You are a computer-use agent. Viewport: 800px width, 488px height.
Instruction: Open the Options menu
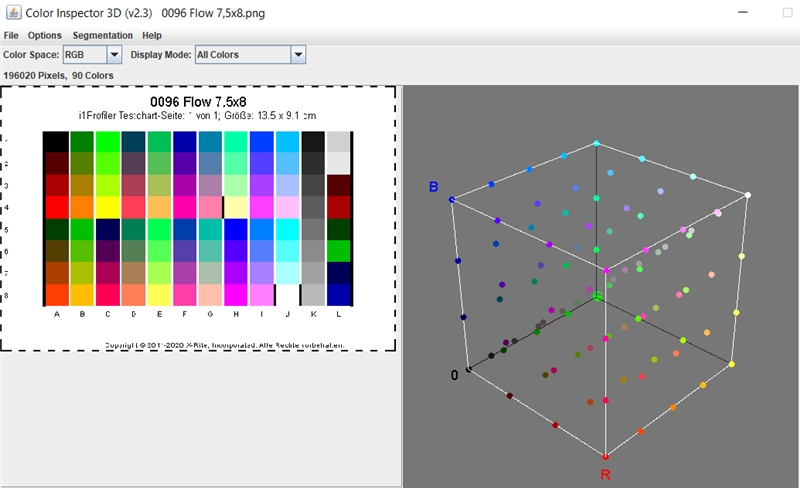45,35
